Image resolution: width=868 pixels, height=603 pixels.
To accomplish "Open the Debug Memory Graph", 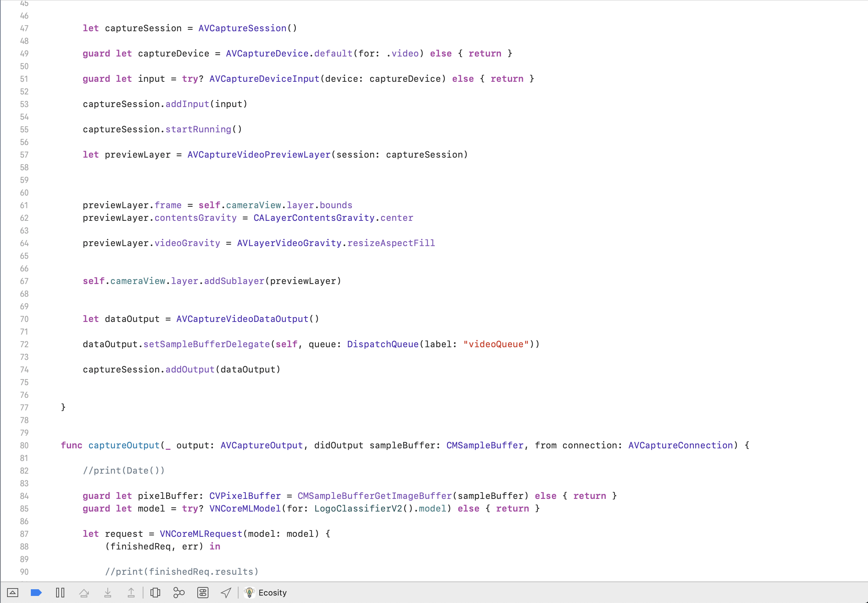I will 179,593.
